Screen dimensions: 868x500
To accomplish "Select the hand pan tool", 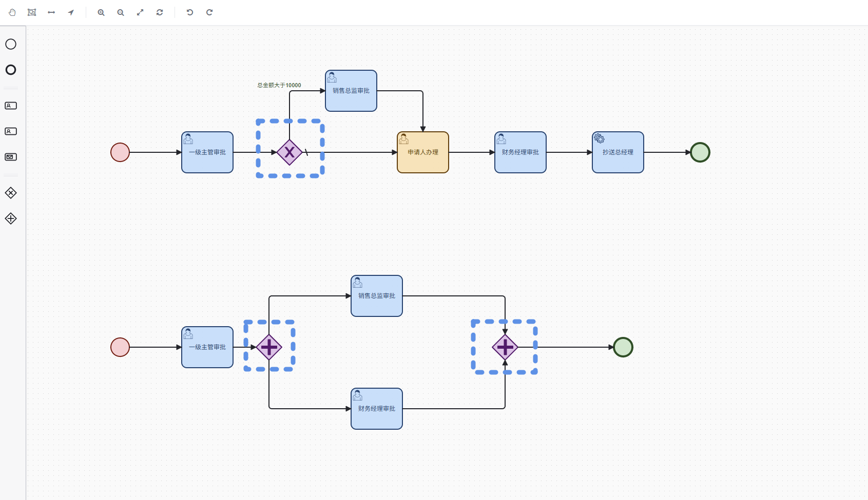I will click(12, 12).
